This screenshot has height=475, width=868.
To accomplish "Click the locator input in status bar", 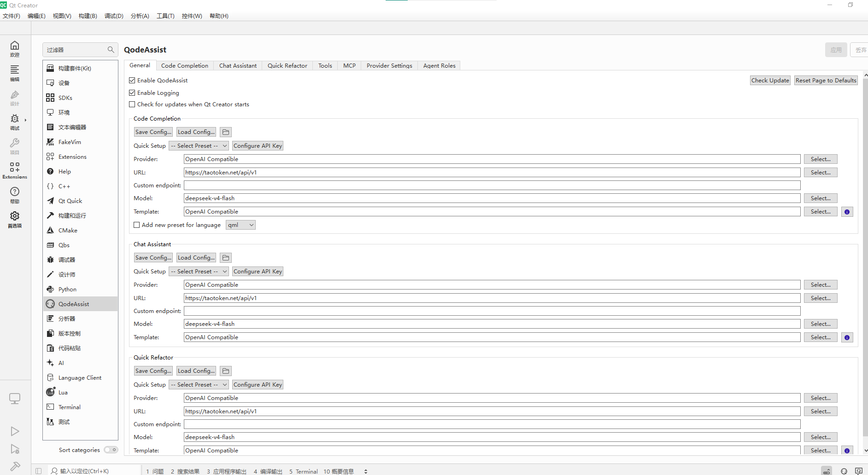I will [94, 471].
